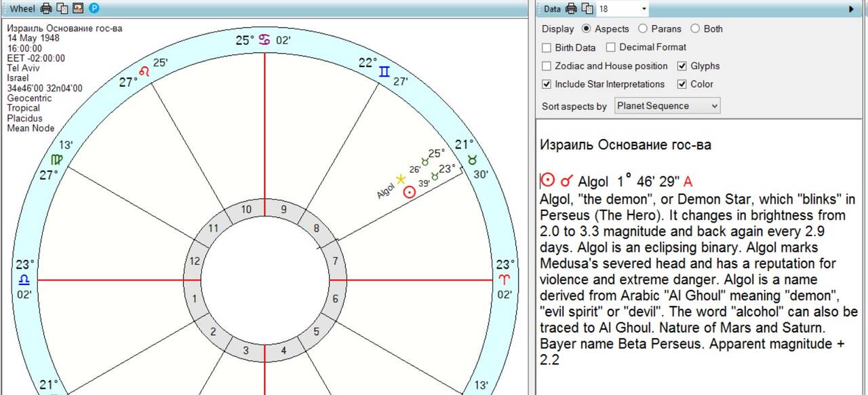Click the Mean Node label
Image resolution: width=868 pixels, height=395 pixels.
[31, 128]
